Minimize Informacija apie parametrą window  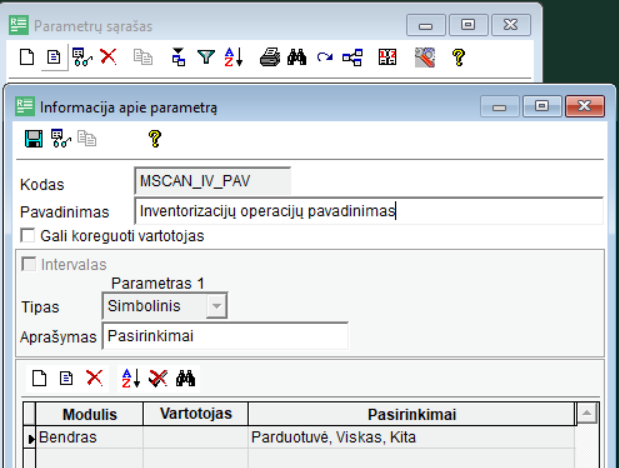[499, 106]
